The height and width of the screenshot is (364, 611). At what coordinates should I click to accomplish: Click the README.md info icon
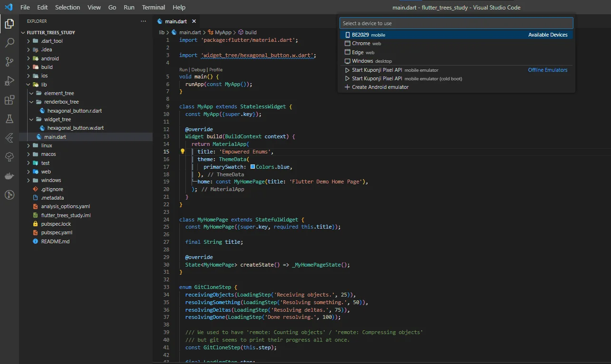pyautogui.click(x=35, y=241)
